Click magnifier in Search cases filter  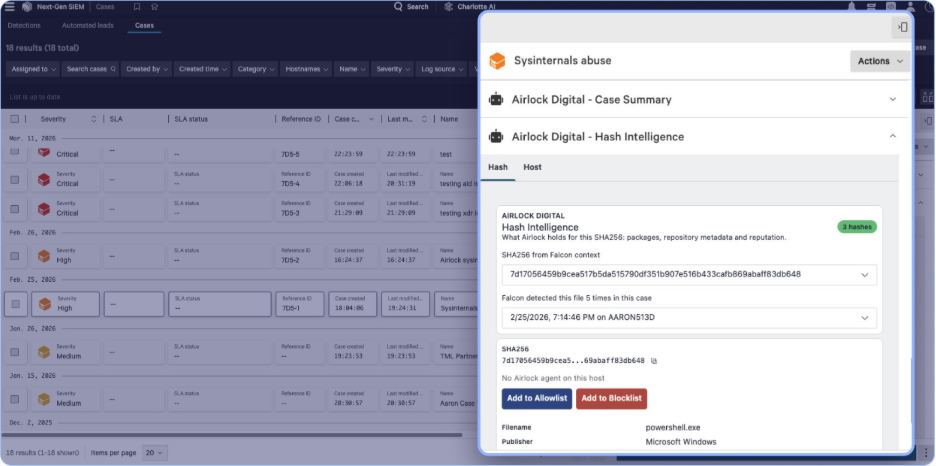click(113, 69)
